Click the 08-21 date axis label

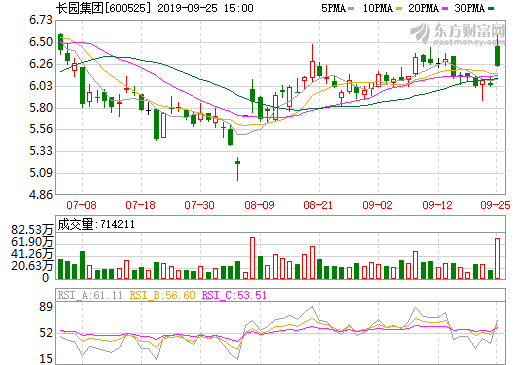click(318, 205)
